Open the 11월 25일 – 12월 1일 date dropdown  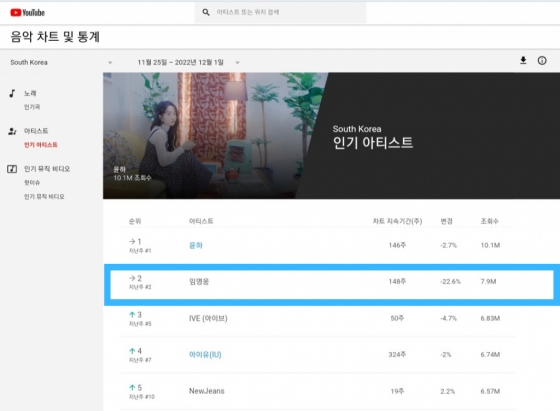(188, 62)
